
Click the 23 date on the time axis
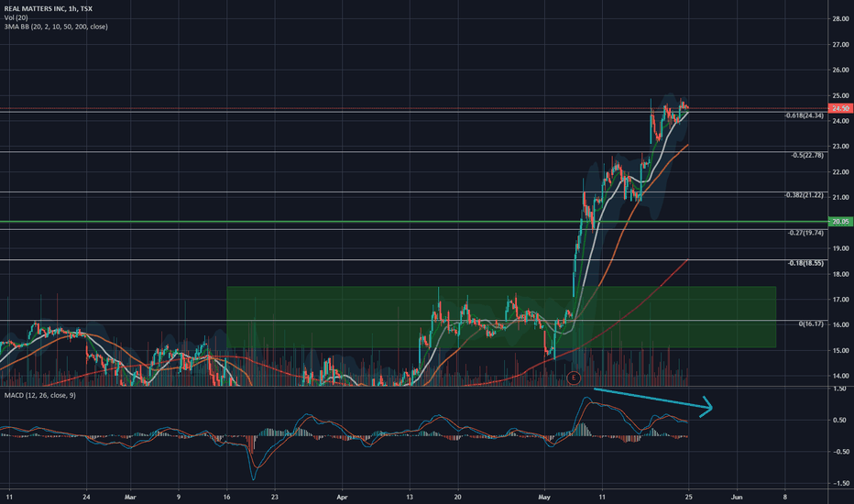(275, 497)
